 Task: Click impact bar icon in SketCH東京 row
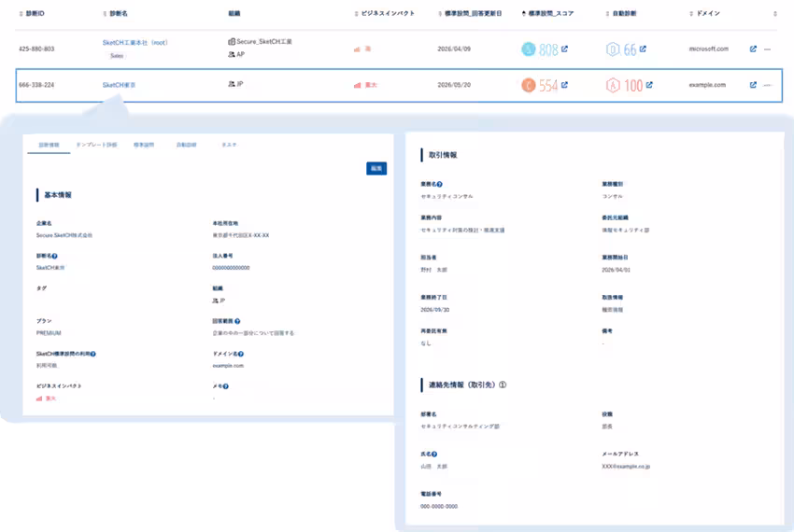point(358,86)
